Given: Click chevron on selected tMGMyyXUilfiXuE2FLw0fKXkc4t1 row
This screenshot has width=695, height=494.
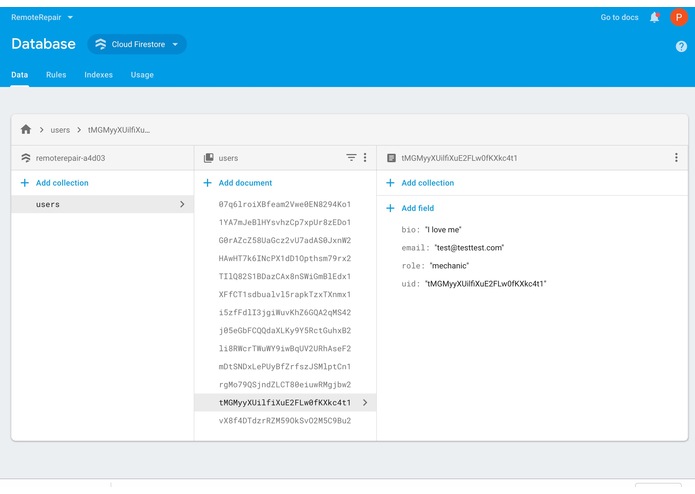Looking at the screenshot, I should tap(365, 402).
